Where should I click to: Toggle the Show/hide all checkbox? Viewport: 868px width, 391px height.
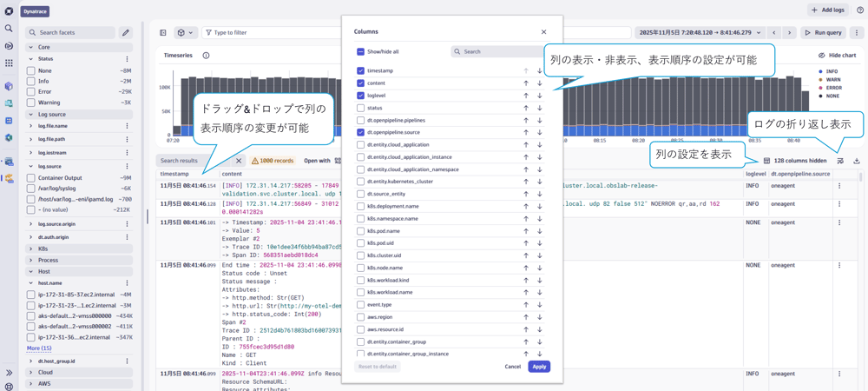pyautogui.click(x=360, y=52)
